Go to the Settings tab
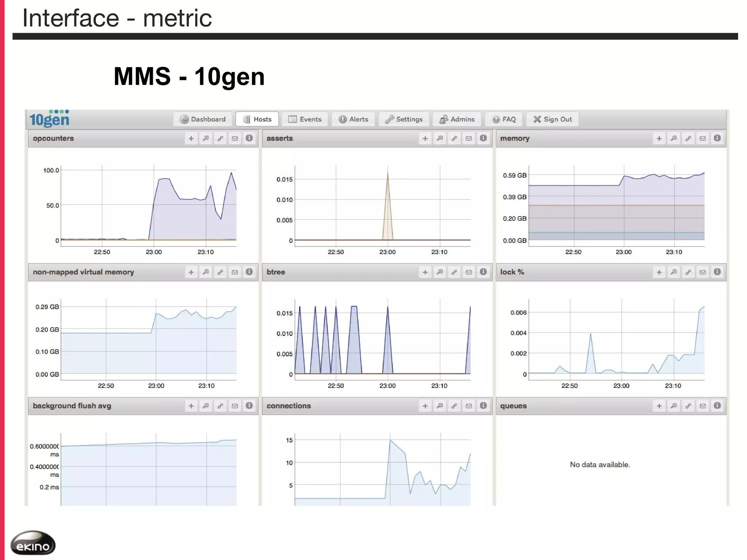Viewport: 747px width, 560px height. tap(404, 119)
